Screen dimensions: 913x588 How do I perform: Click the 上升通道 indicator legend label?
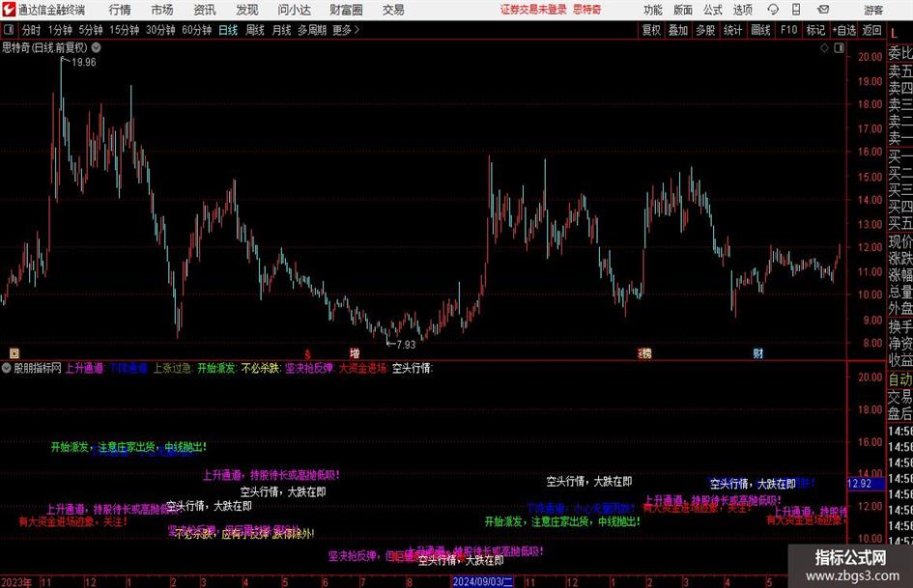coord(85,369)
